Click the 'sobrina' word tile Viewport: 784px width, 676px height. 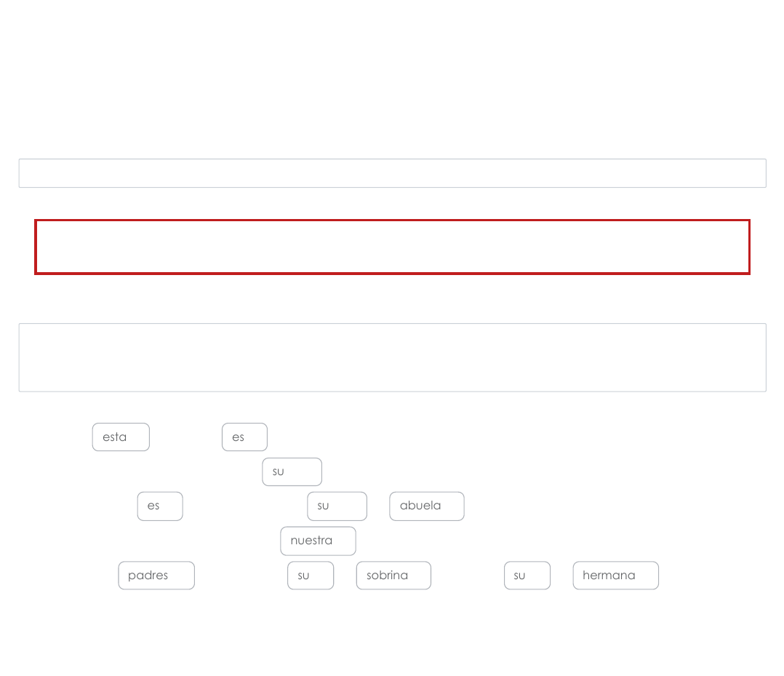(393, 576)
